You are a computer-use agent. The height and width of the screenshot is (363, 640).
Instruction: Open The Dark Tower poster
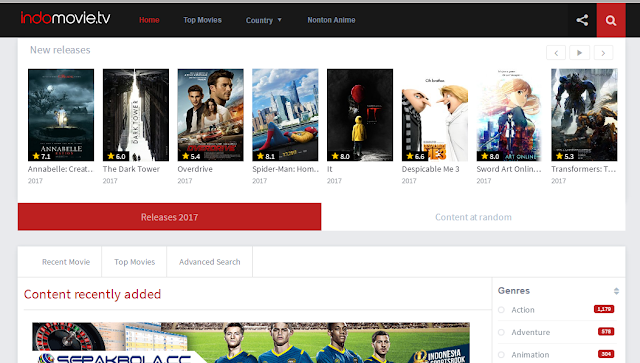(x=136, y=115)
